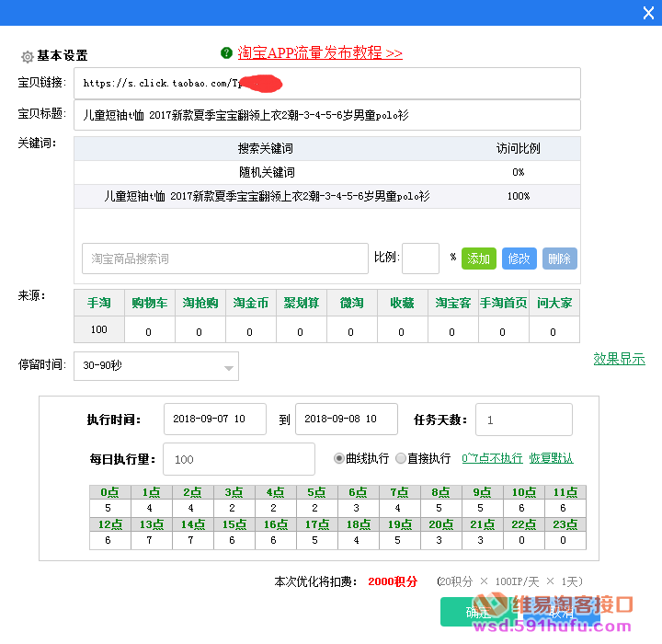Select the 淘金币 source column header
The image size is (662, 644).
click(x=251, y=303)
